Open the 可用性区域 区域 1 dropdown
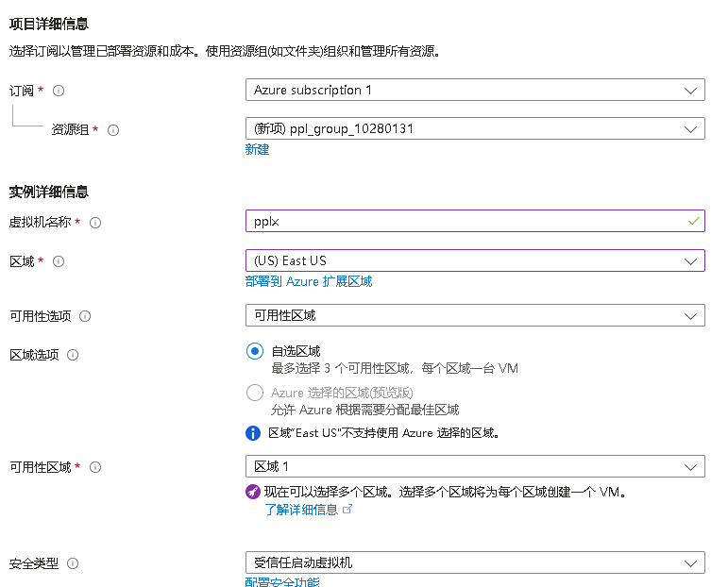728x587 pixels. pyautogui.click(x=474, y=466)
